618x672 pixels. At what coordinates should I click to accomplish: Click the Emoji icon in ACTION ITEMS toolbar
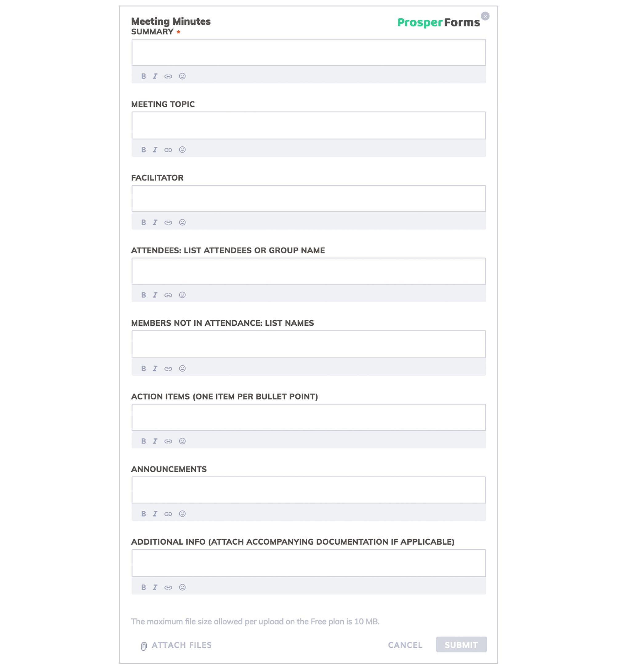point(183,441)
